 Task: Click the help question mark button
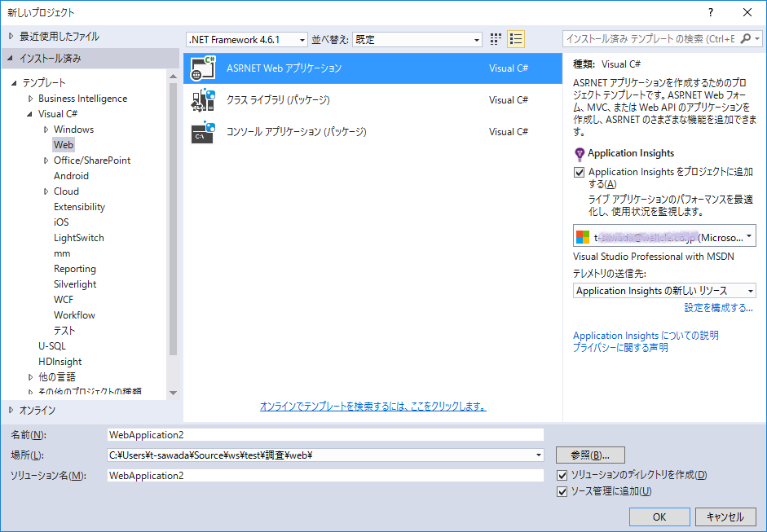[711, 12]
